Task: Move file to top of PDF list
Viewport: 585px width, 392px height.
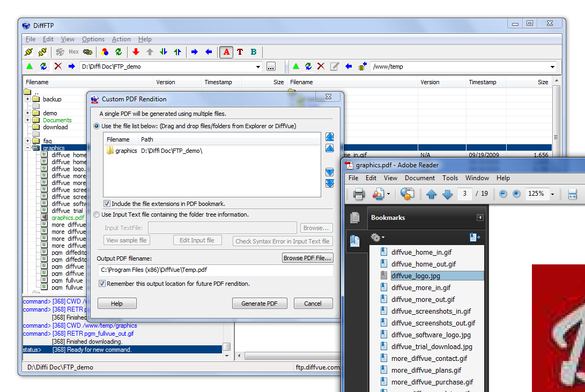Action: (x=330, y=137)
